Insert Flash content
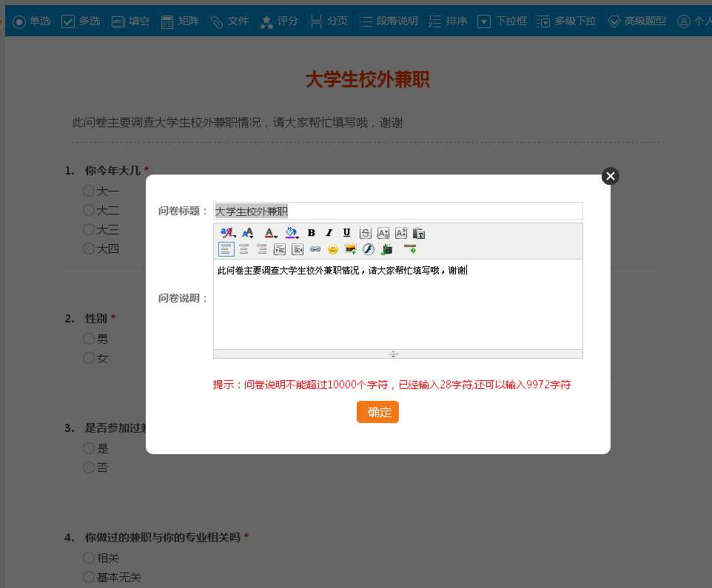This screenshot has width=712, height=588. (369, 249)
